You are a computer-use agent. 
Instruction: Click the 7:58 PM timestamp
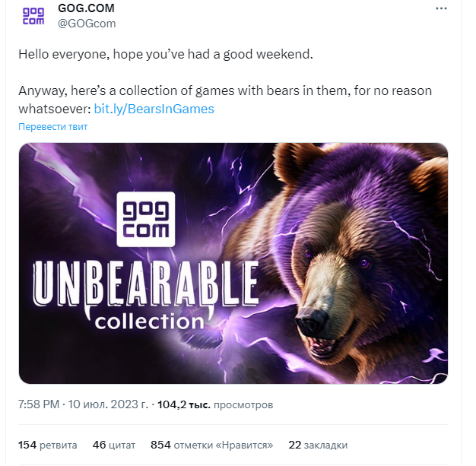tap(38, 405)
